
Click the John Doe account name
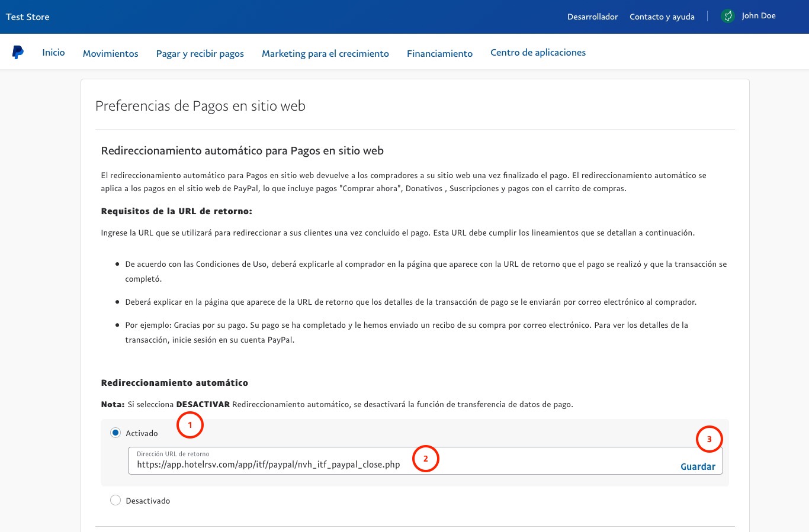point(759,16)
